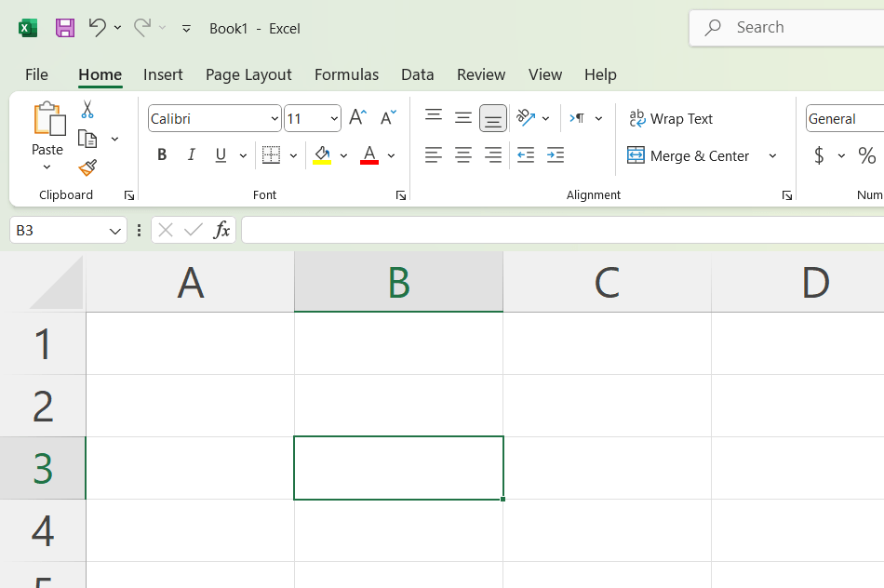Select Top Align icon
The width and height of the screenshot is (884, 588).
point(434,117)
